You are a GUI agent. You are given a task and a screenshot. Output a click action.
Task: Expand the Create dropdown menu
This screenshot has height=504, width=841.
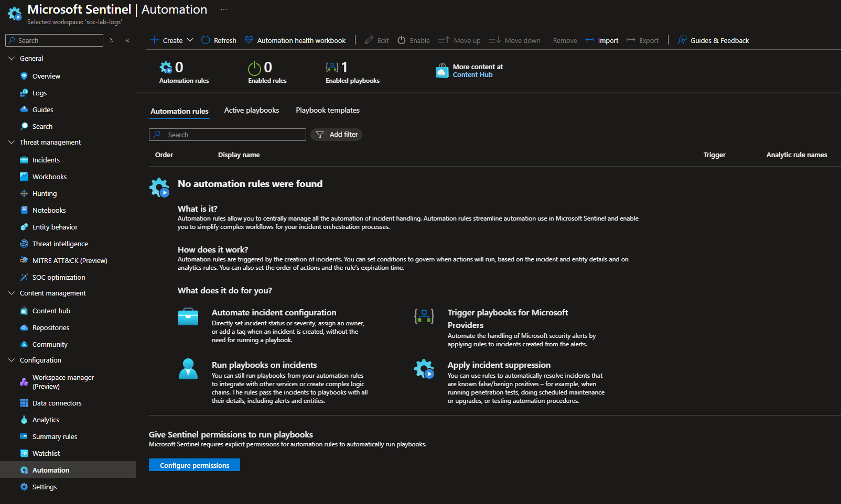(190, 40)
